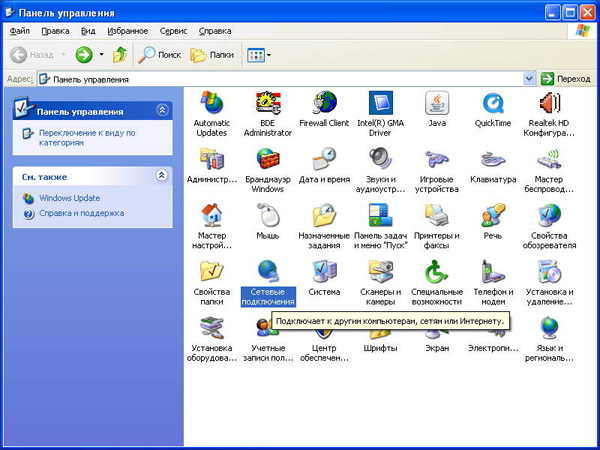600x450 pixels.
Task: Expand the address bar dropdown arrow
Action: click(x=528, y=79)
